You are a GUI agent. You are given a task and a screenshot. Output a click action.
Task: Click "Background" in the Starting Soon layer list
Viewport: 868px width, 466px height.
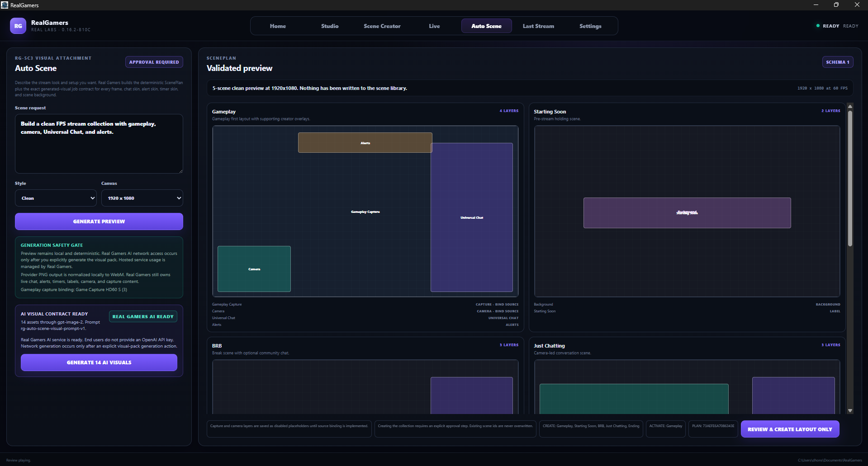tap(544, 304)
